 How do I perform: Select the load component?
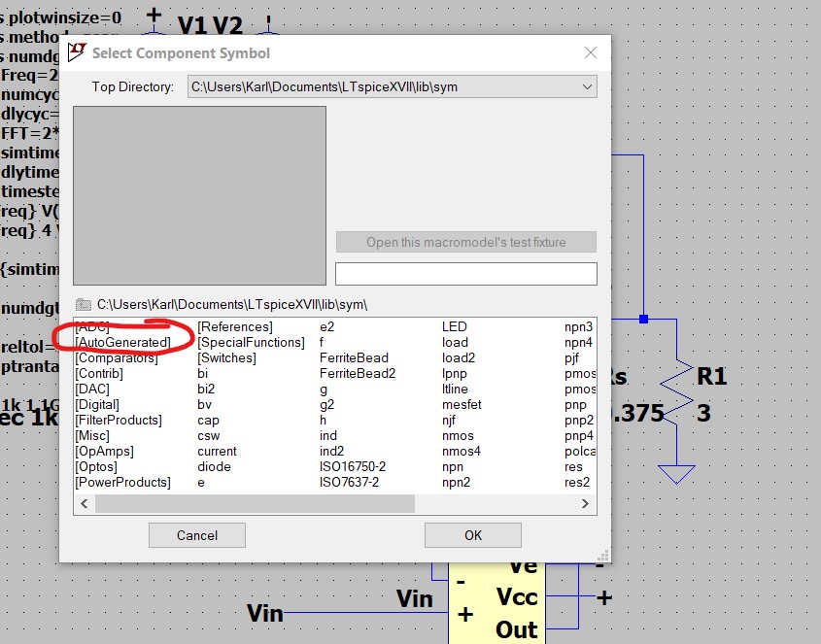point(455,343)
